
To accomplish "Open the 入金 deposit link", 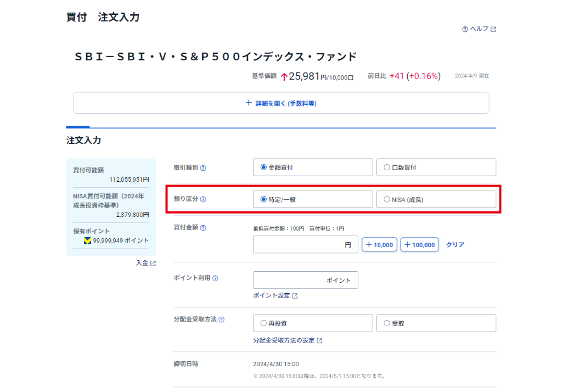I will (x=146, y=263).
